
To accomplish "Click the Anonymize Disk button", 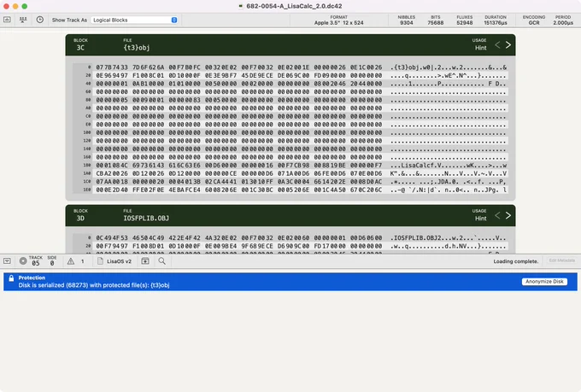I will click(544, 282).
